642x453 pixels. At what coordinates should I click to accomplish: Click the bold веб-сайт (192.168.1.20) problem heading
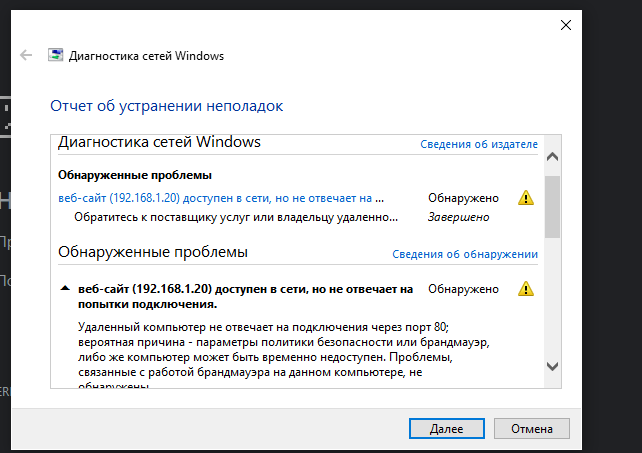coord(246,297)
